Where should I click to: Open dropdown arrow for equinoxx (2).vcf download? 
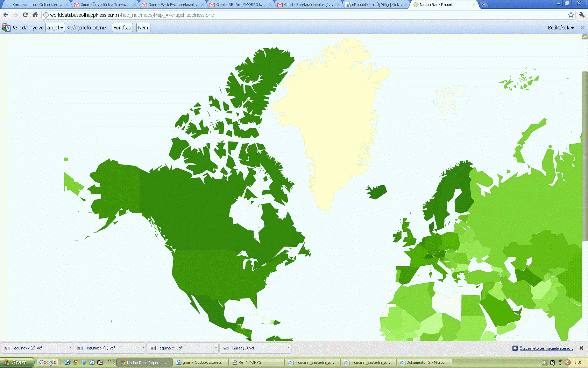pos(70,348)
